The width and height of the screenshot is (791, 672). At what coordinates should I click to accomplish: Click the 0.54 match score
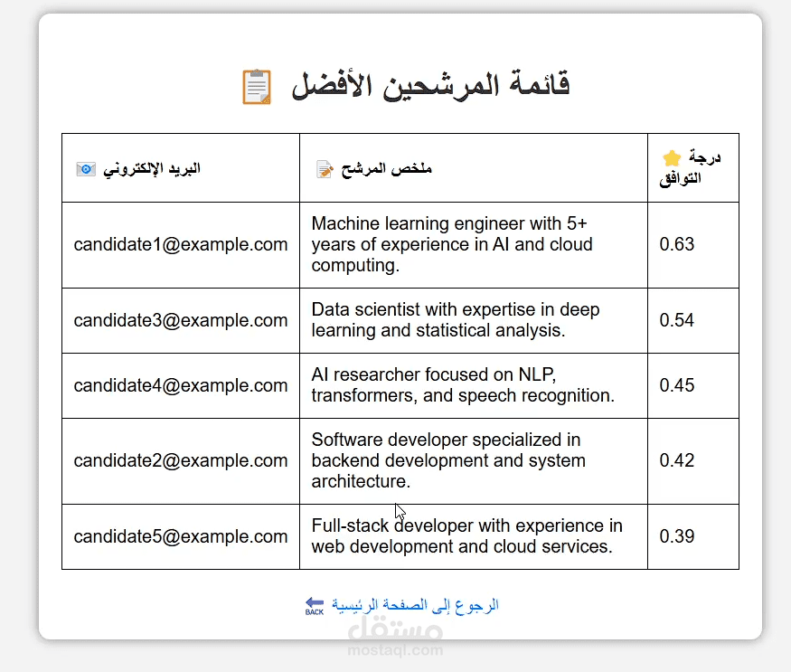point(677,320)
